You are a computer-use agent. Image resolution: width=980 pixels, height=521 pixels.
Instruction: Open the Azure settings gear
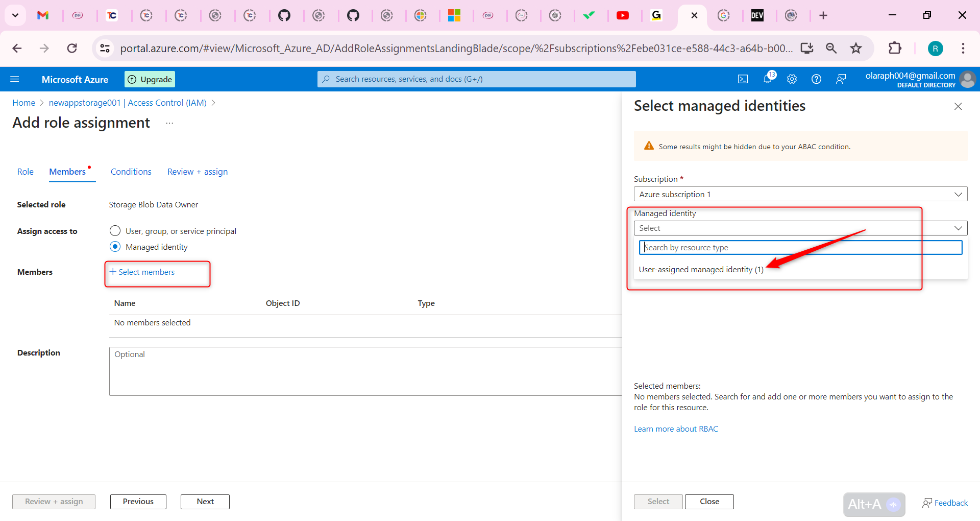pos(792,79)
